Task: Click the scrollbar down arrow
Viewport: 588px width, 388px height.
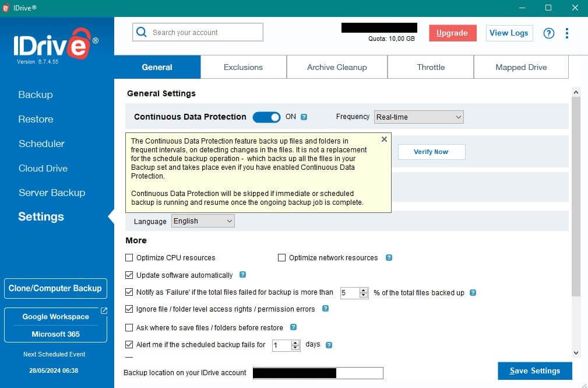Action: [576, 352]
